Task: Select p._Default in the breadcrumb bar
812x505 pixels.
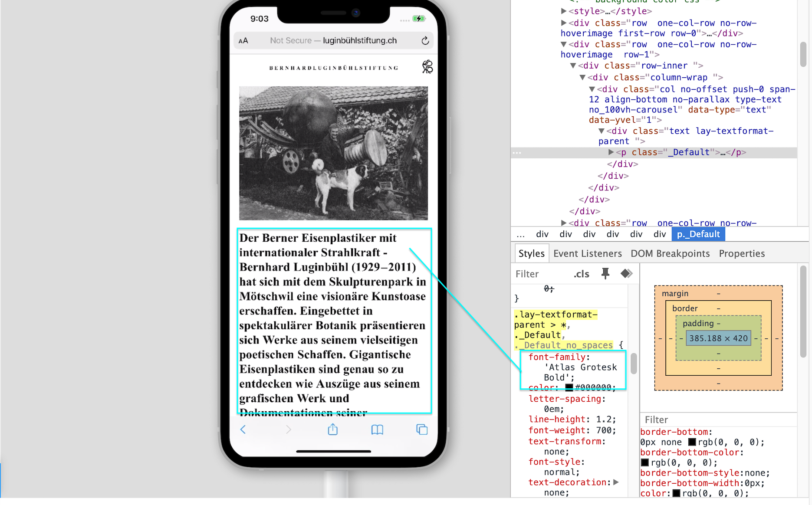Action: (x=698, y=234)
